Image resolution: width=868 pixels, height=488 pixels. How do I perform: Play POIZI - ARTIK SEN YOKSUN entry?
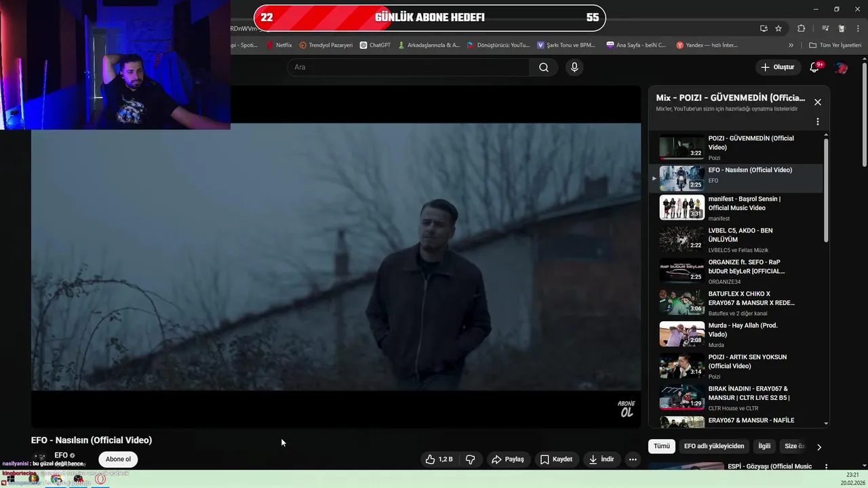736,366
